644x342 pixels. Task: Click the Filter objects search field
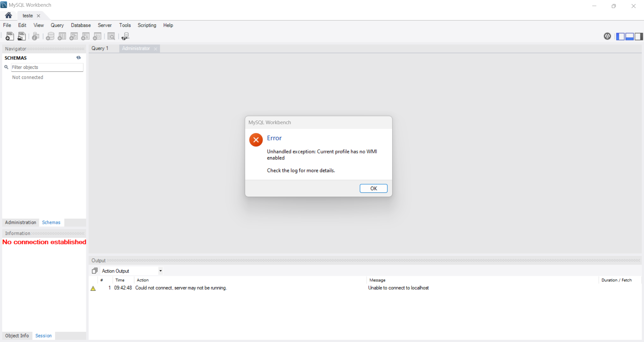coord(47,67)
